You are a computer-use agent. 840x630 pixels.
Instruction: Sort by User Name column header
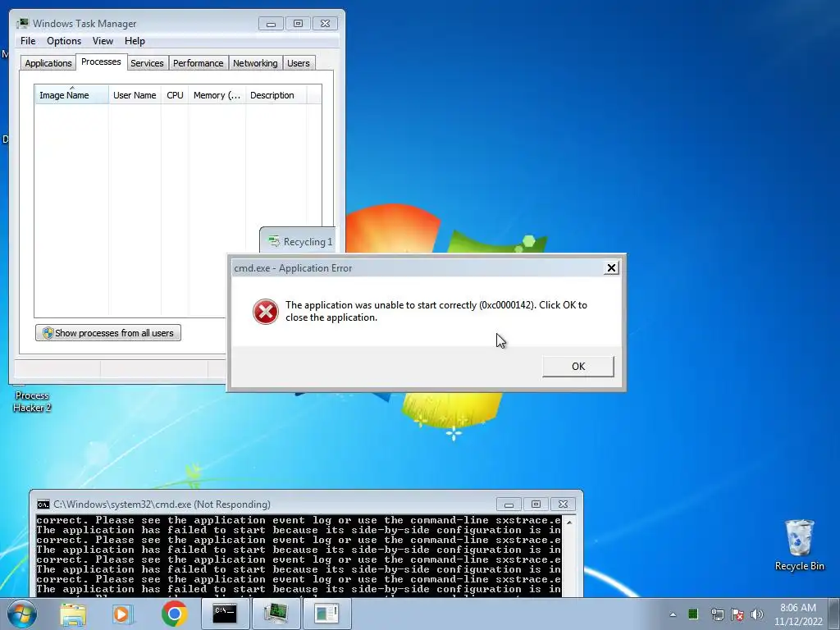135,95
